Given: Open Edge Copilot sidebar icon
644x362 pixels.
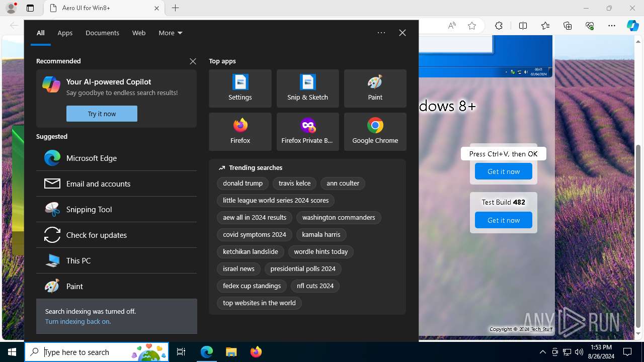Looking at the screenshot, I should click(x=632, y=26).
